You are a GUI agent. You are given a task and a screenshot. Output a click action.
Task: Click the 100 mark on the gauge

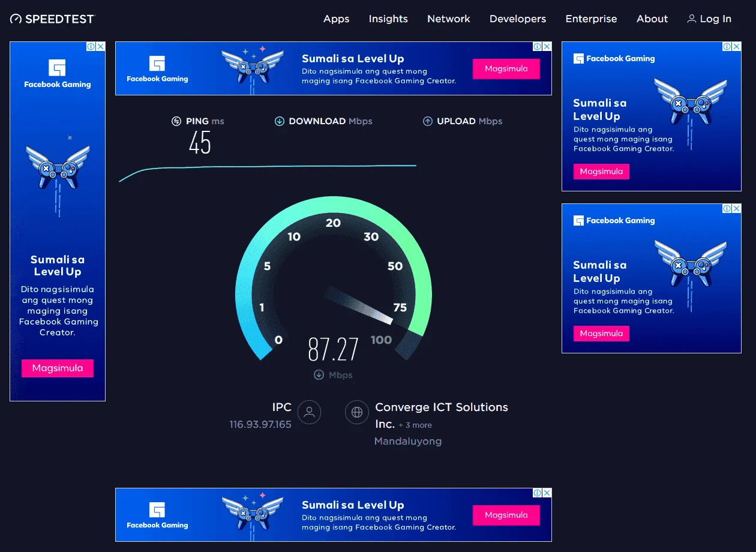pos(381,340)
